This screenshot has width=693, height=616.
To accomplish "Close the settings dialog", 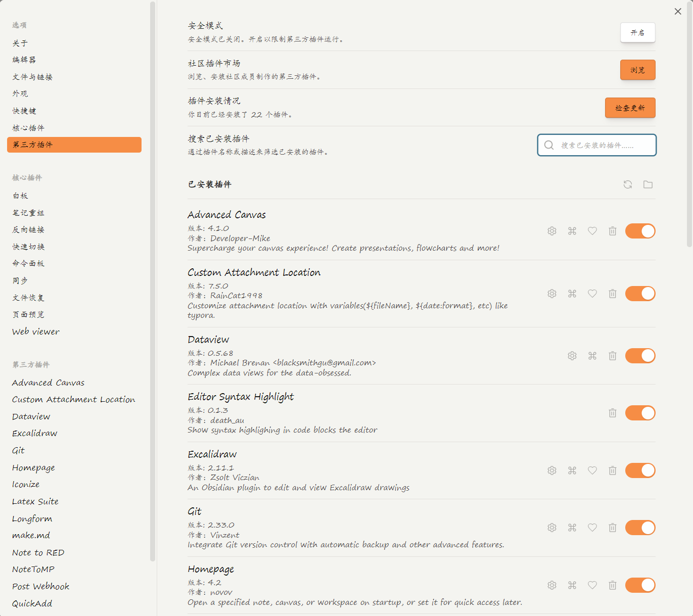I will click(x=678, y=11).
